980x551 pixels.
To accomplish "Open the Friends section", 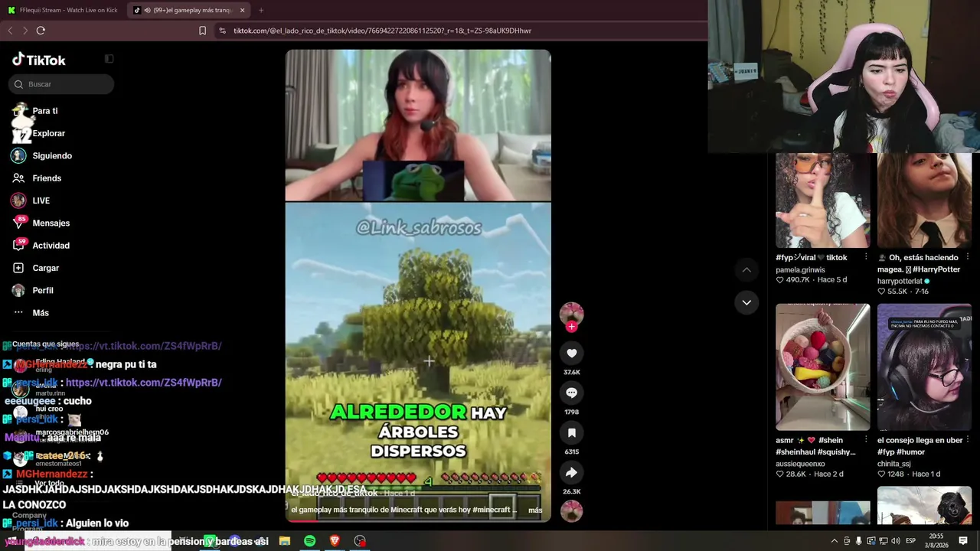I will 37,178.
